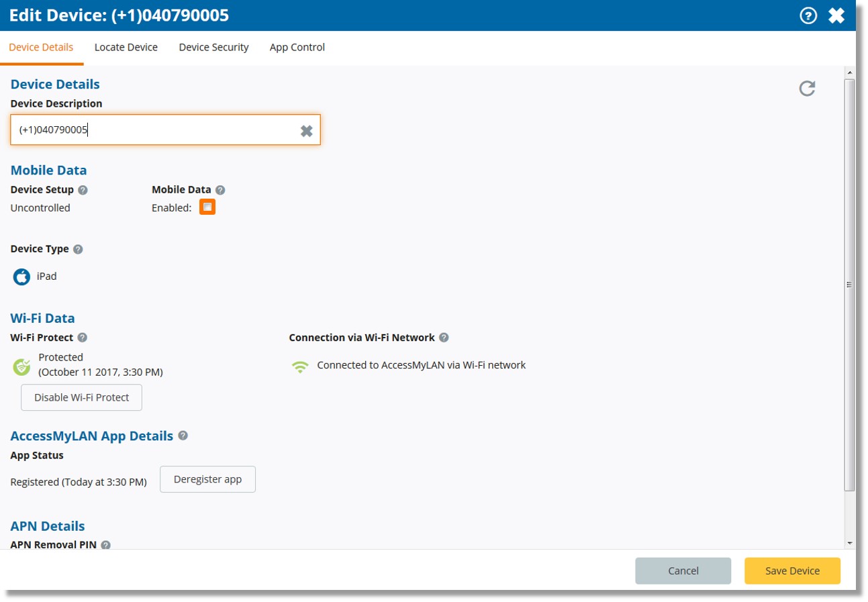Open help tooltip beside Device Setup
The image size is (868, 602).
point(83,190)
